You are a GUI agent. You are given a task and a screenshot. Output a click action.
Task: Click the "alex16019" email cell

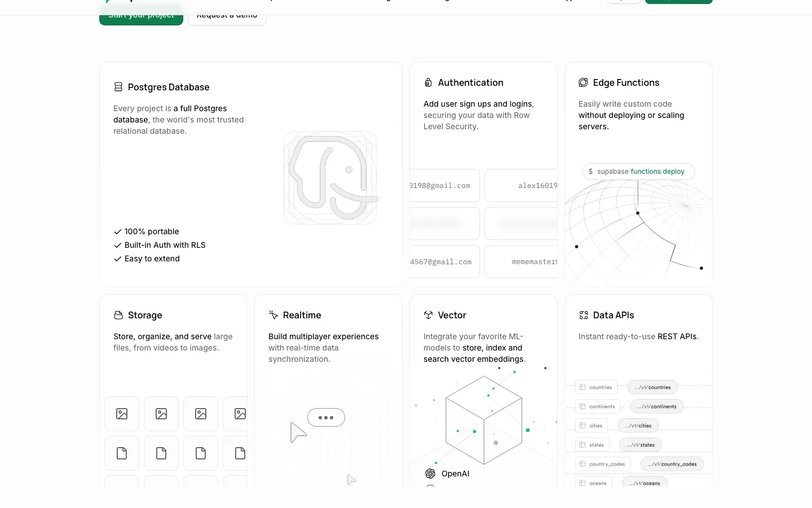coord(521,185)
